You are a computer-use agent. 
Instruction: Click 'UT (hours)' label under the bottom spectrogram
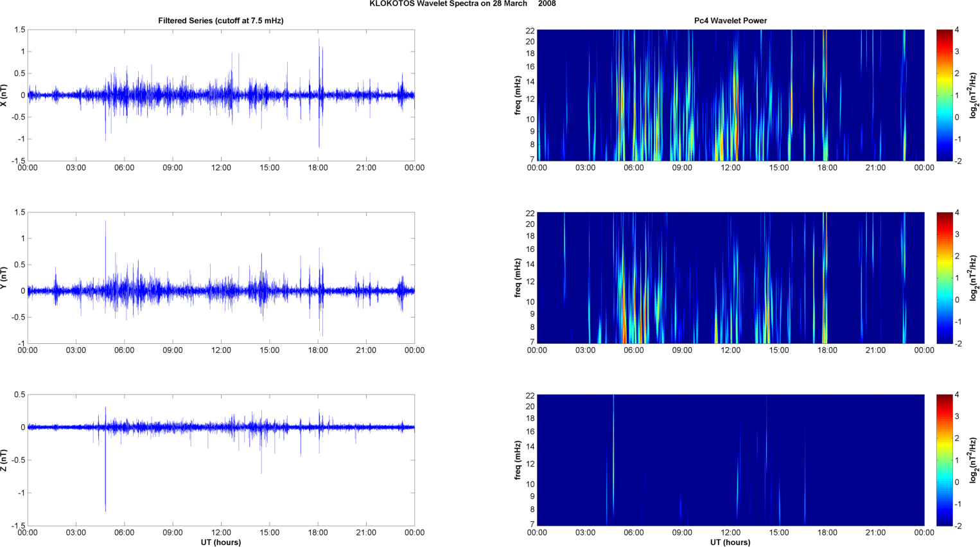pos(730,543)
